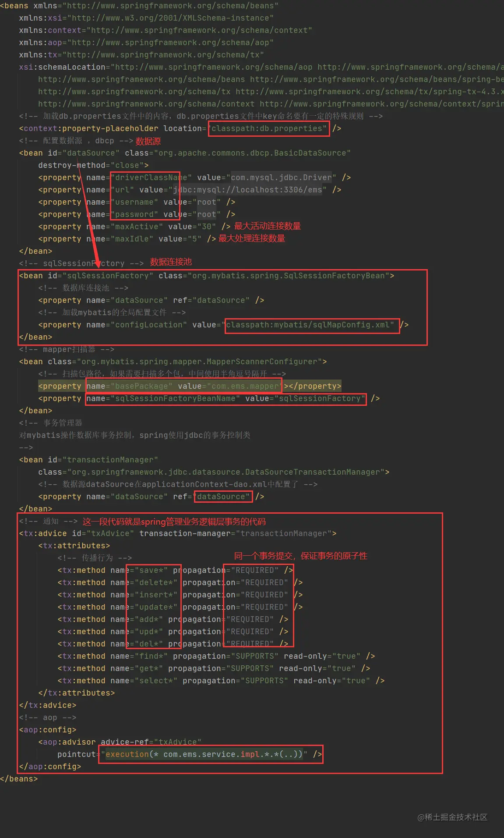Click xmlns:context namespace declaration

point(166,30)
